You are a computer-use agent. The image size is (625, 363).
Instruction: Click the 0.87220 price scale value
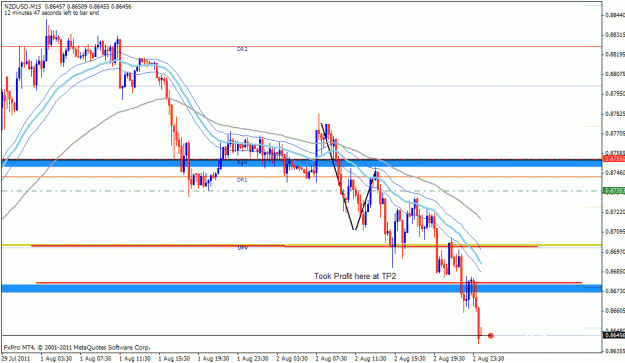(x=615, y=212)
